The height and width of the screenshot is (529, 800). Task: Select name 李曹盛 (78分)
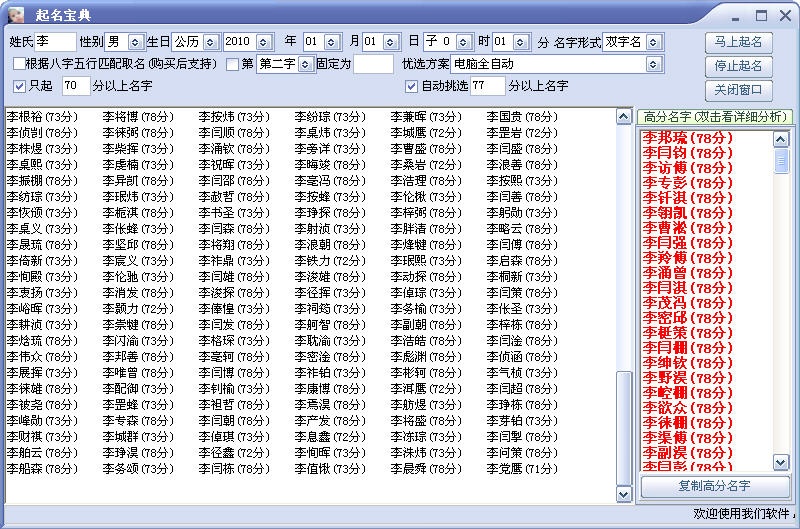pyautogui.click(x=426, y=149)
